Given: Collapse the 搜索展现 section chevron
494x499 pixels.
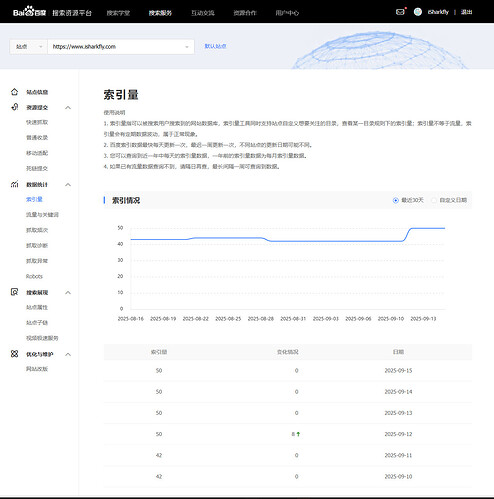Looking at the screenshot, I should (68, 292).
